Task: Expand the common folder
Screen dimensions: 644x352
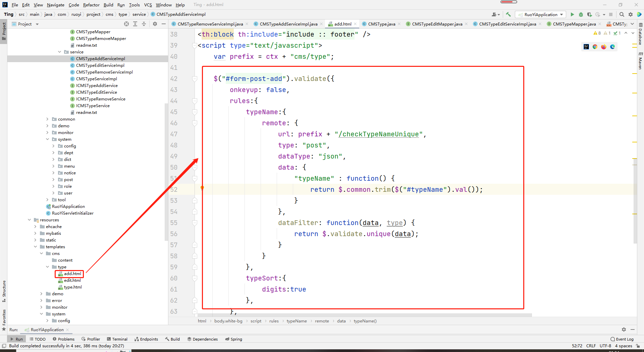Action: point(47,119)
